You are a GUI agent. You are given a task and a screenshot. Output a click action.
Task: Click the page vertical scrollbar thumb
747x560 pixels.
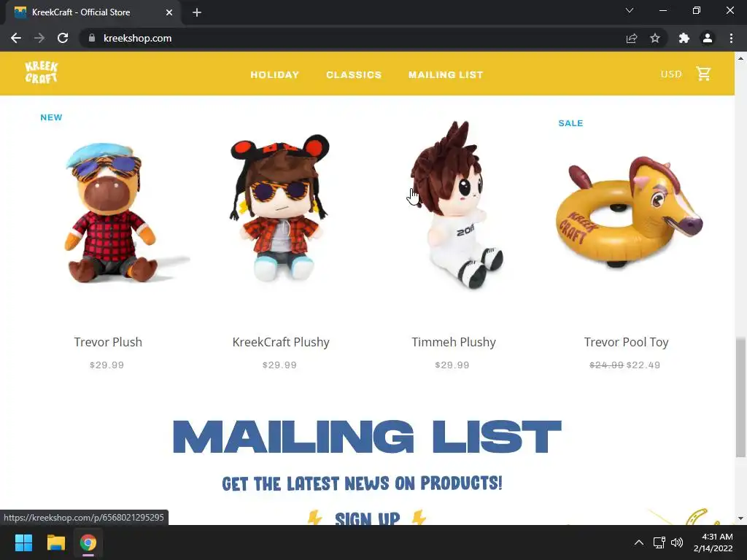740,397
